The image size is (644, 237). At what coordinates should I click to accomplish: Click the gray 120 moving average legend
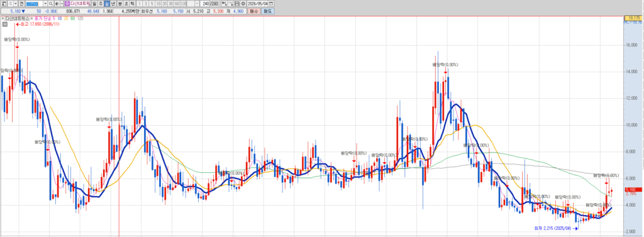tap(80, 19)
